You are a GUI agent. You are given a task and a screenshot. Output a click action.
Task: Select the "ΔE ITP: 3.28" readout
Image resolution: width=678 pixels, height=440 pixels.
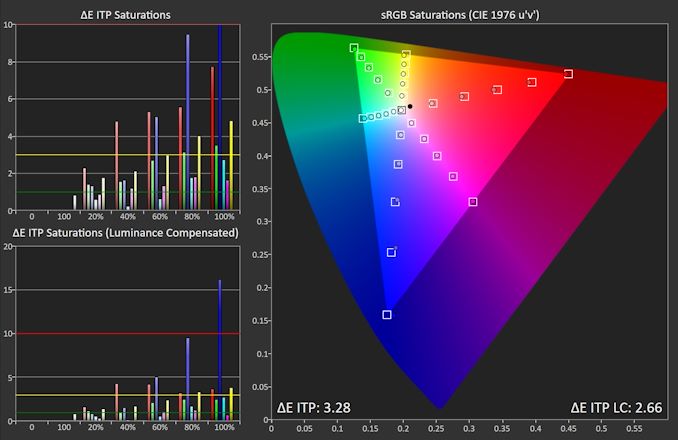pos(313,408)
